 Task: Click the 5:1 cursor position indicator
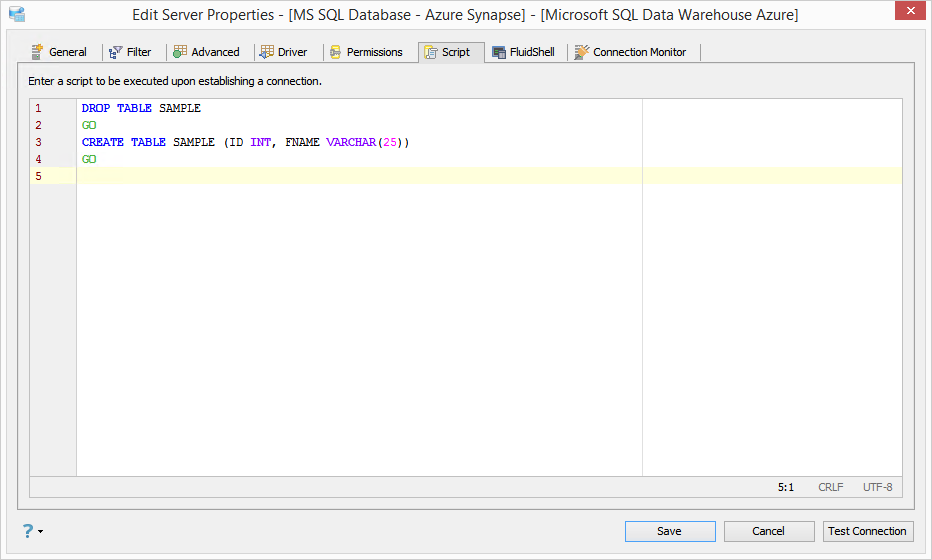click(786, 487)
